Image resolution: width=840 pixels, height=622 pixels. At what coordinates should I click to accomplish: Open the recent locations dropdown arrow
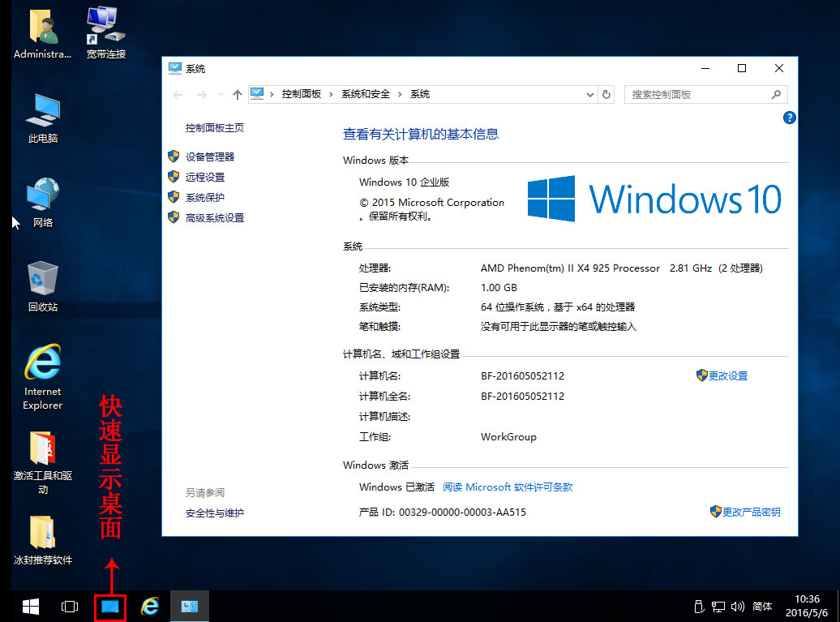click(x=221, y=95)
